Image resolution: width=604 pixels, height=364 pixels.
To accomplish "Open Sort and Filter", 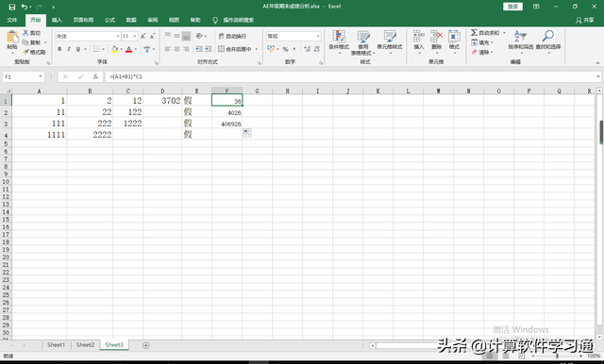I will tap(520, 41).
